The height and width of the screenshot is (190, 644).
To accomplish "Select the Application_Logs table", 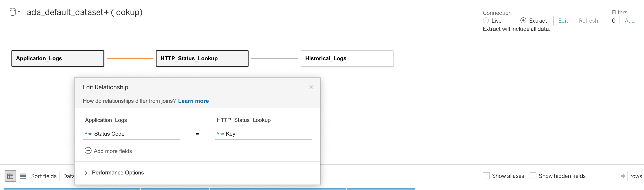I will click(58, 59).
